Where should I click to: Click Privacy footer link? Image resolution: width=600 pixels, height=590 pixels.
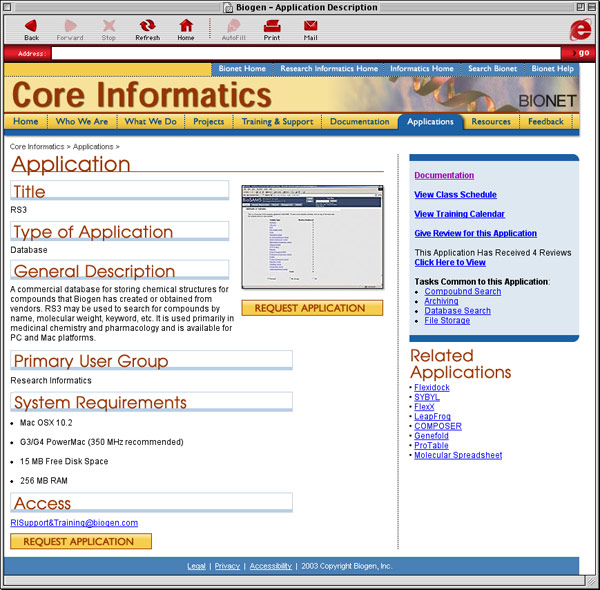coord(227,566)
